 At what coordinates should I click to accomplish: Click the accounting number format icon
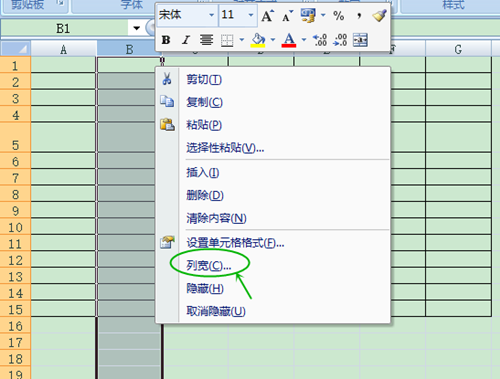(308, 16)
